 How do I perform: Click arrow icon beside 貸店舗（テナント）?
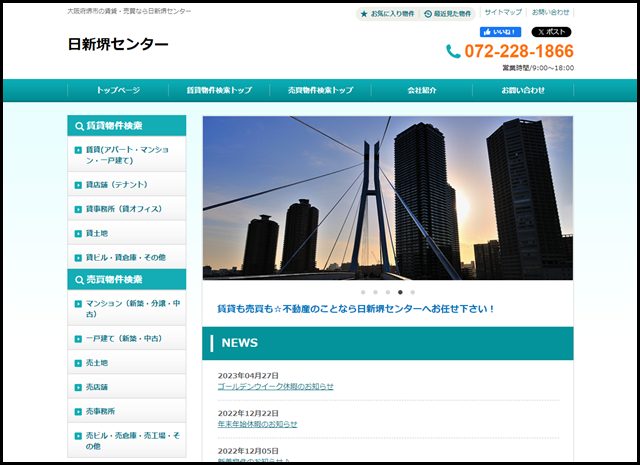[x=78, y=185]
